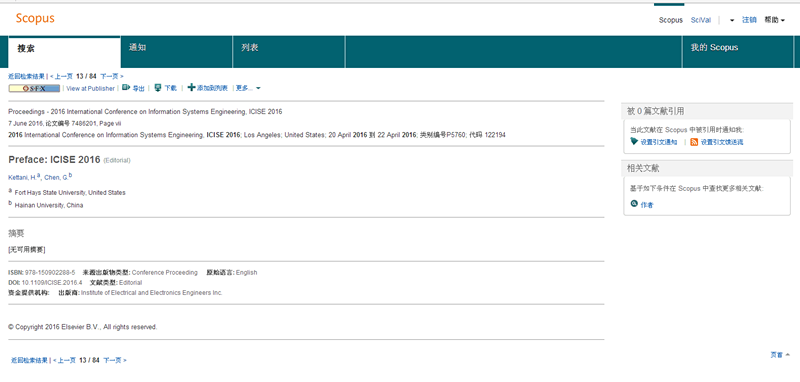Open SciVal link in top bar
800x382 pixels.
point(701,20)
